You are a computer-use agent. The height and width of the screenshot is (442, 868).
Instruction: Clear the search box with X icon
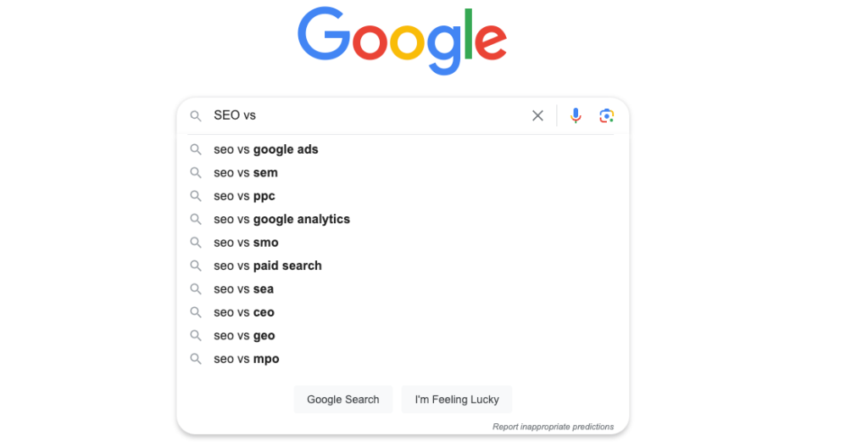537,115
